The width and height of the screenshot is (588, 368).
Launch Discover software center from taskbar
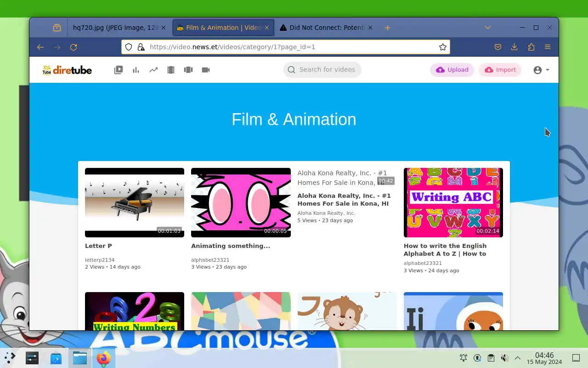56,357
